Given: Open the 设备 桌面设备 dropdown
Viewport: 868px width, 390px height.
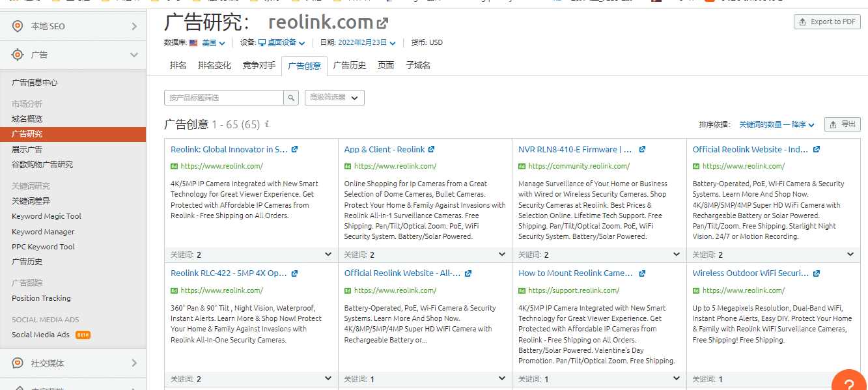Looking at the screenshot, I should (x=282, y=43).
